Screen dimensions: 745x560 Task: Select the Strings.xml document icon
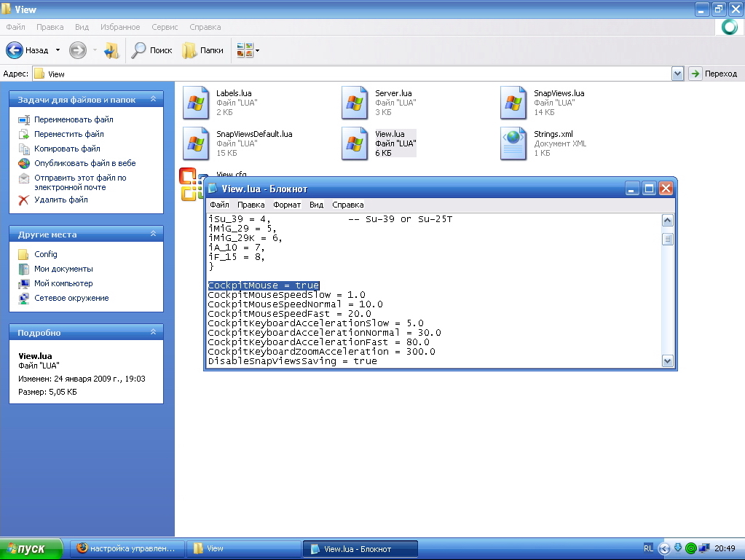513,143
